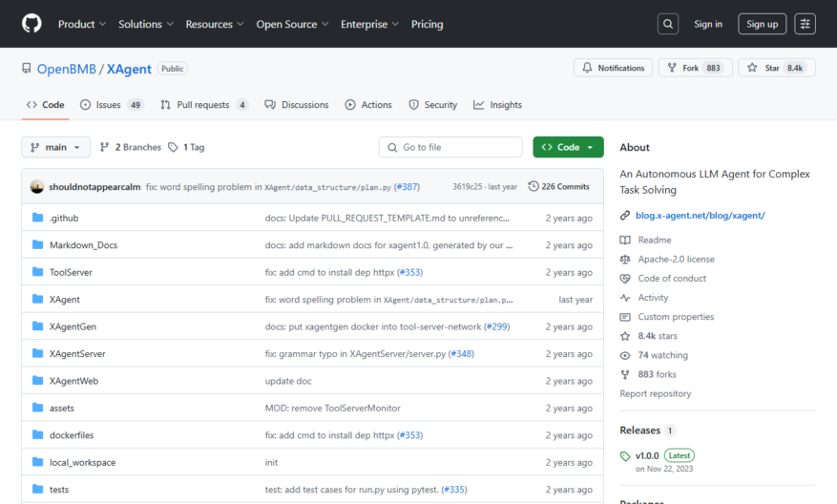Click the XAgentGen folder icon
Viewport: 837px width, 504px height.
click(37, 325)
